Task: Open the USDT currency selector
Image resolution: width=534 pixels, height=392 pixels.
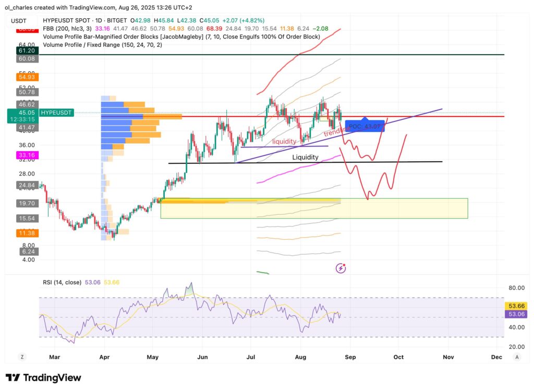Action: pyautogui.click(x=19, y=20)
